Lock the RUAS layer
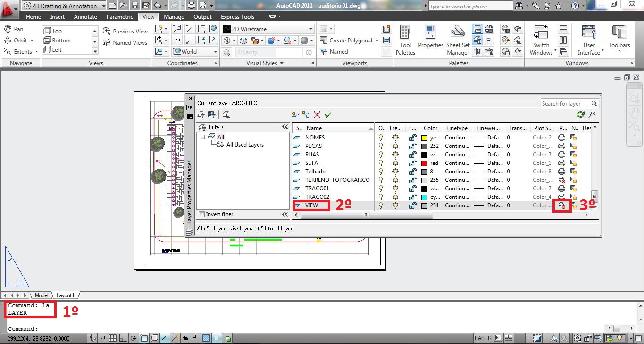Viewport: 644px width, 344px height. point(412,155)
